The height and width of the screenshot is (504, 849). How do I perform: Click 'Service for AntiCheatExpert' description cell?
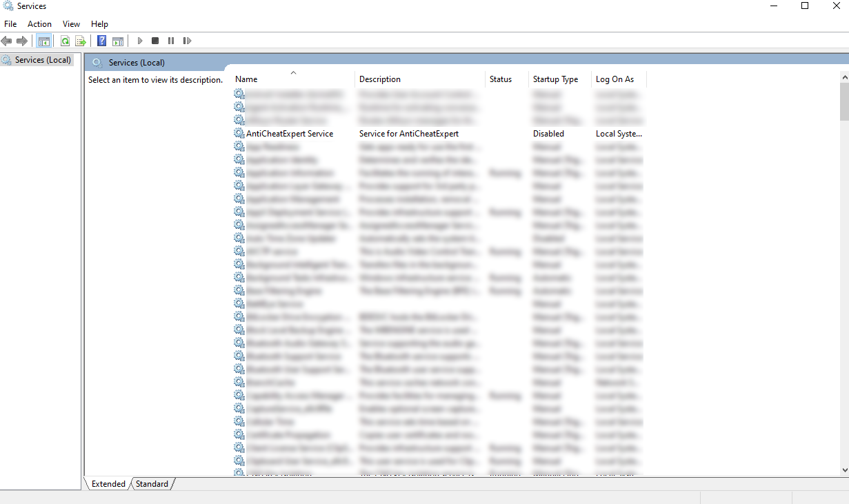tap(409, 134)
